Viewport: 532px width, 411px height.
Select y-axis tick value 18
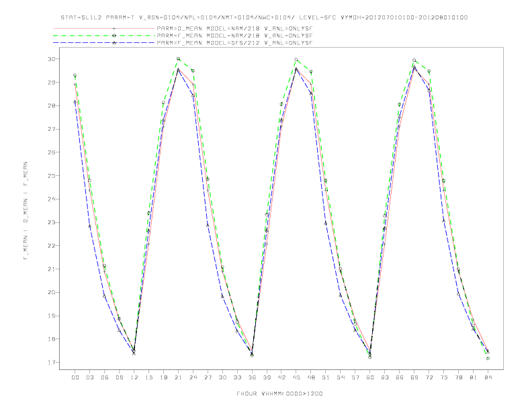click(52, 339)
